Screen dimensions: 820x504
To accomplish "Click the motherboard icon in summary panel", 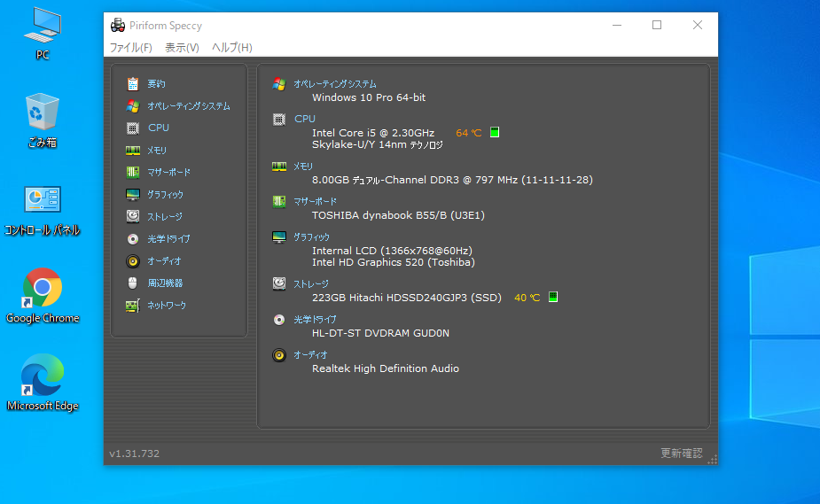I will (279, 202).
